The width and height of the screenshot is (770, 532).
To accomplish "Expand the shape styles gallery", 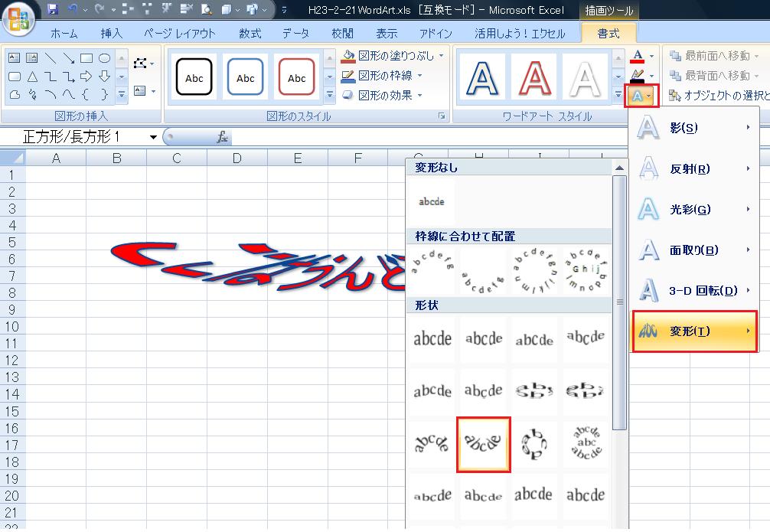I will (330, 94).
